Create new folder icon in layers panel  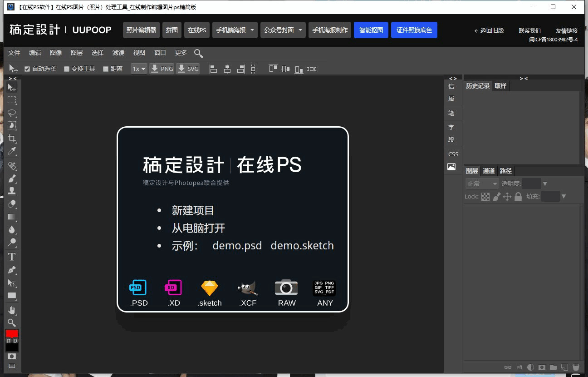553,367
